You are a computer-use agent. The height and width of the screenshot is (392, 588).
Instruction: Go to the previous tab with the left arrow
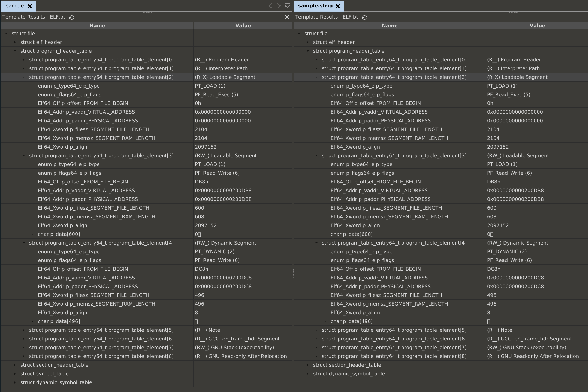click(x=270, y=6)
